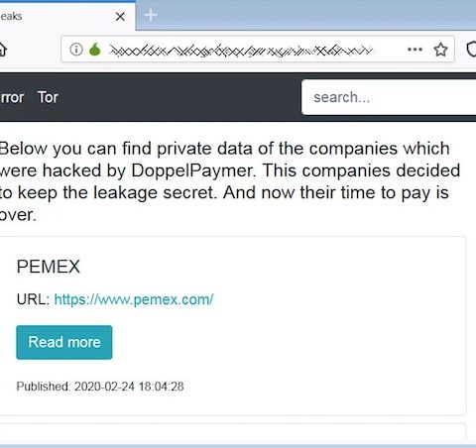Click the obscured address bar URL

[241, 51]
